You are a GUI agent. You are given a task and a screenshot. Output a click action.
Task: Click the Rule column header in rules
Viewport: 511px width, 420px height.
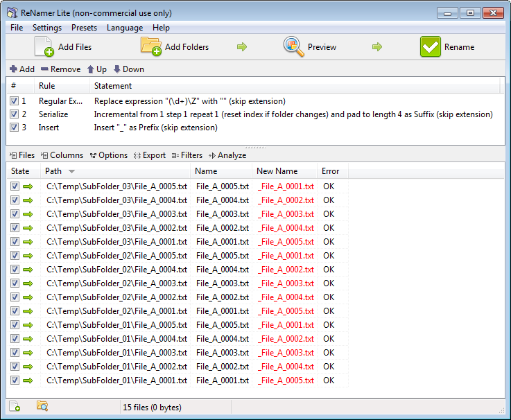(x=62, y=86)
